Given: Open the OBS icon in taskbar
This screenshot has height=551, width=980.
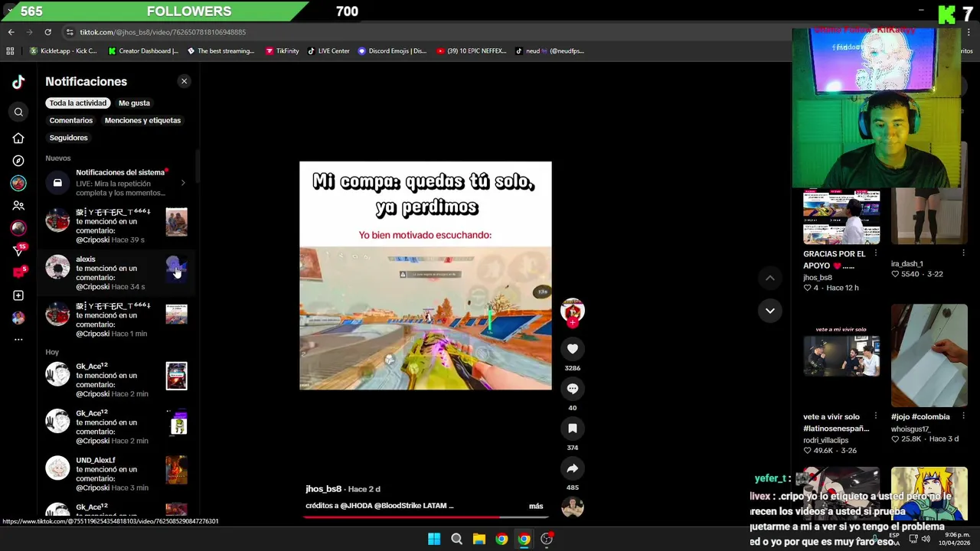Looking at the screenshot, I should point(547,540).
